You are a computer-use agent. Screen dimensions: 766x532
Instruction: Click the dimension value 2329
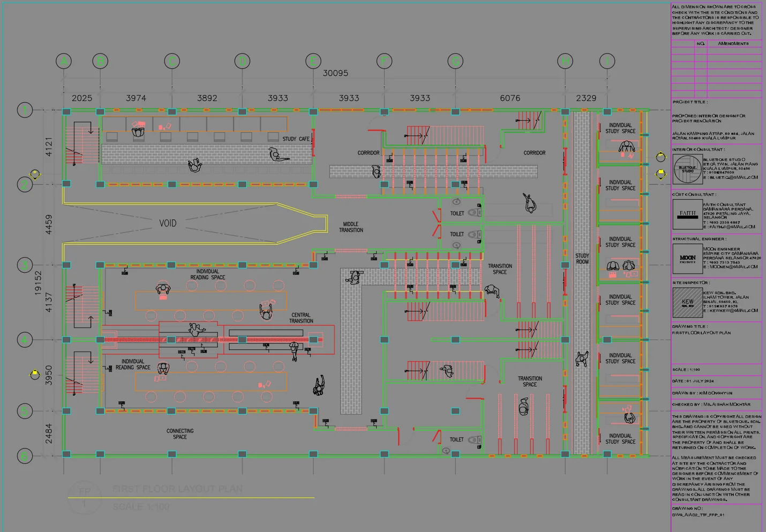point(586,98)
